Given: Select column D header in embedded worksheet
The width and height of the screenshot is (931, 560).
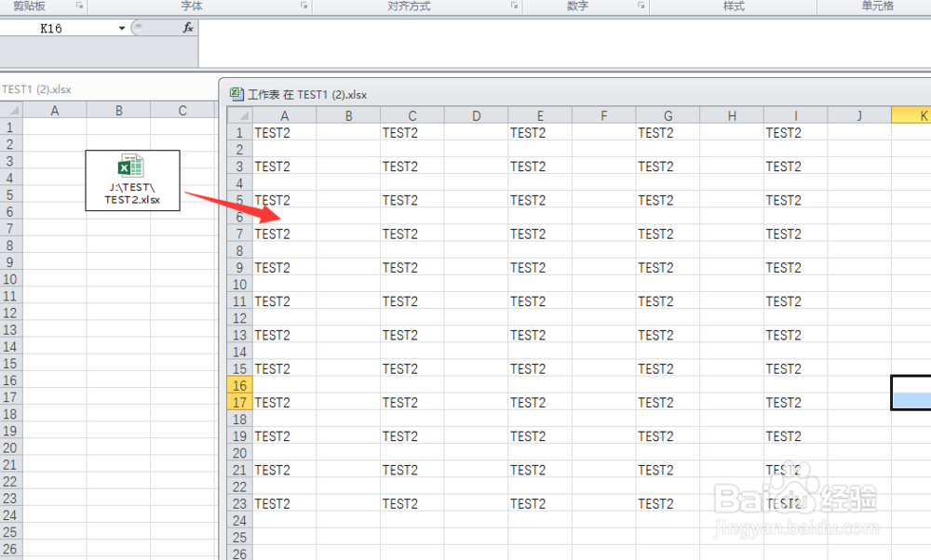Looking at the screenshot, I should point(476,115).
